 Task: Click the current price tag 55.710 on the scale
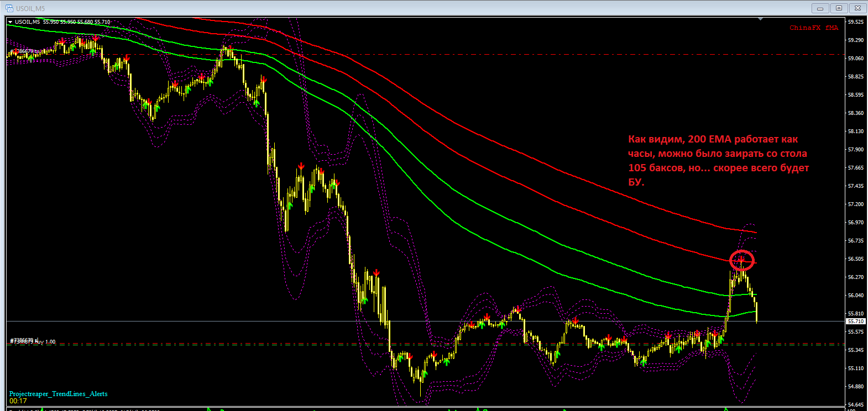[856, 321]
